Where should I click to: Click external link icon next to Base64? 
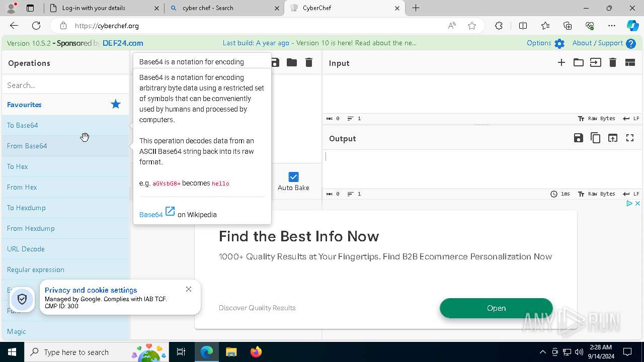pyautogui.click(x=170, y=212)
